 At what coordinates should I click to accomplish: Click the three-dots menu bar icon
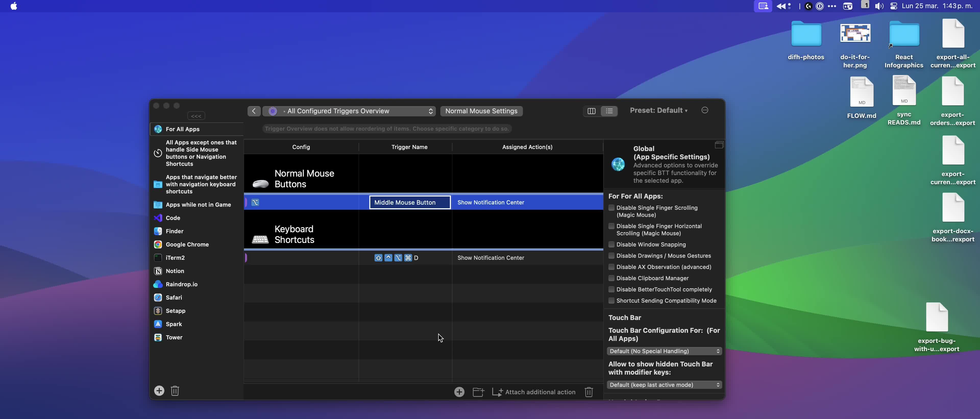(x=832, y=6)
